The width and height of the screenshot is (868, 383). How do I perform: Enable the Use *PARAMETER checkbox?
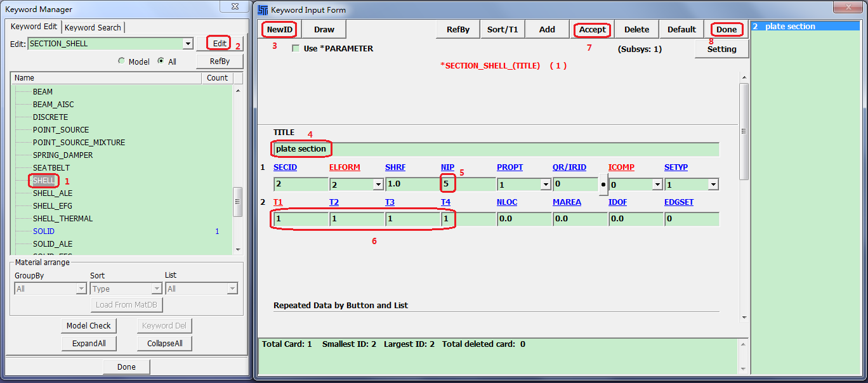(x=296, y=48)
